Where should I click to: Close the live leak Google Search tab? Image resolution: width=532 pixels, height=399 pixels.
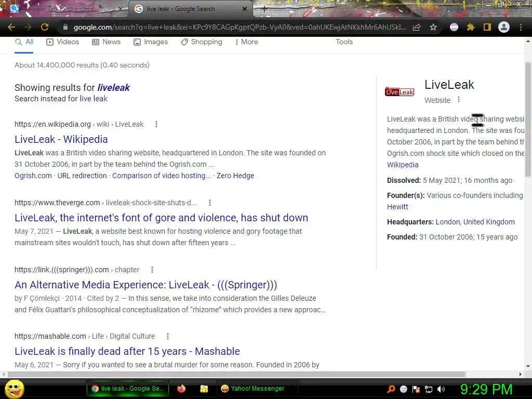245,9
